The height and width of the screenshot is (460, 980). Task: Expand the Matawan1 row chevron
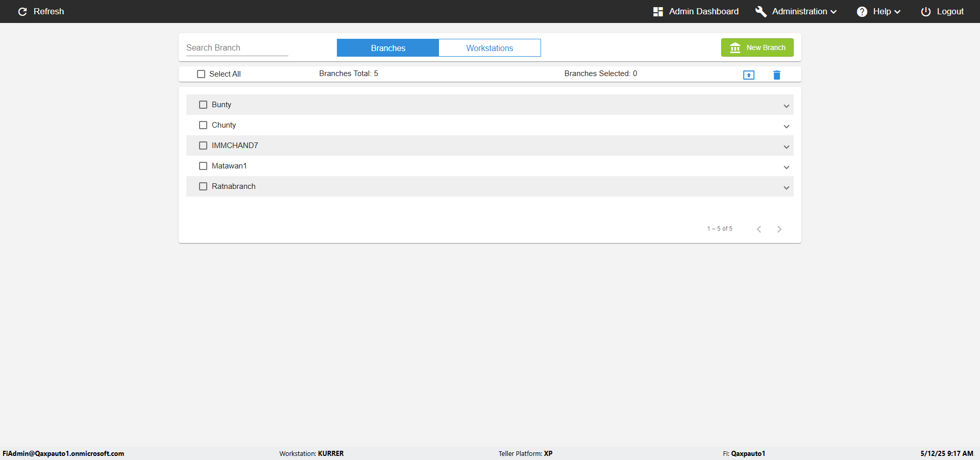point(787,167)
